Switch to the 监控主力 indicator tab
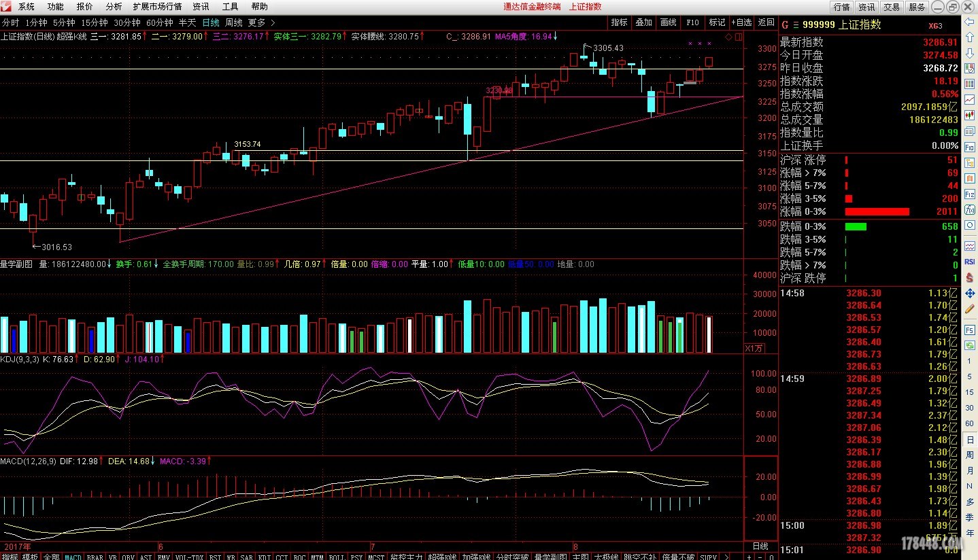This screenshot has height=560, width=978. [x=406, y=557]
